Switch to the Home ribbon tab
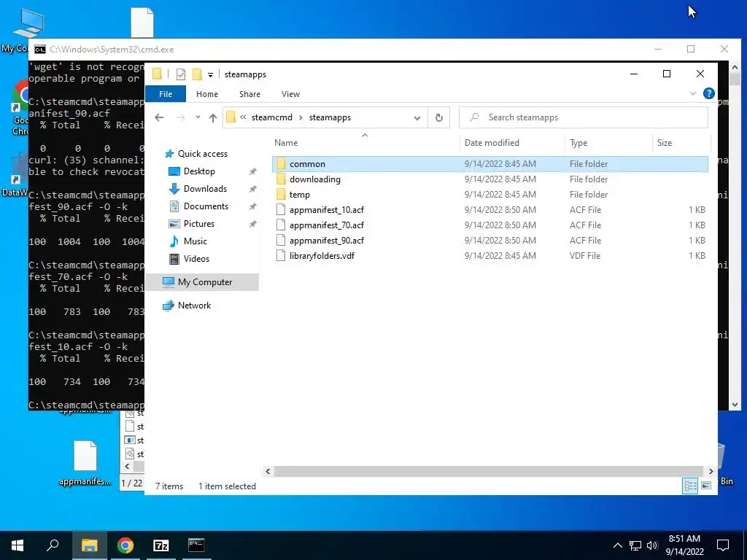The height and width of the screenshot is (560, 747). pyautogui.click(x=206, y=94)
